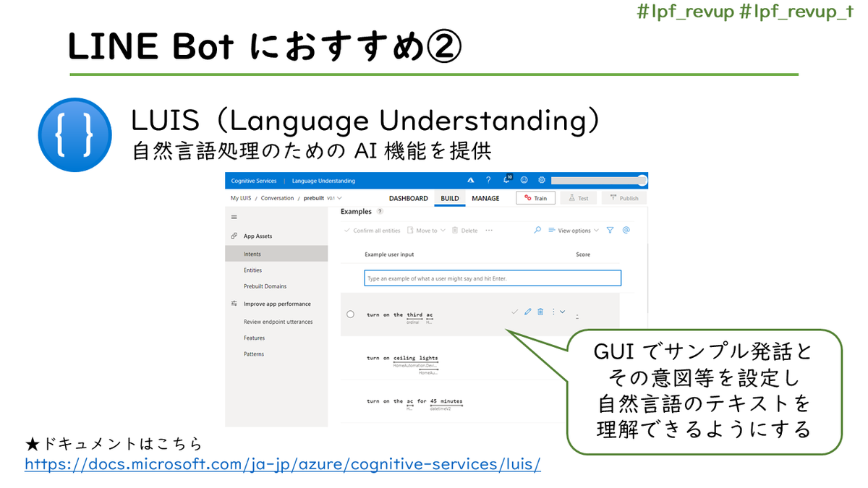Screen dimensions: 868x488
Task: Expand the prebuilt version dropdown chevron
Action: [339, 198]
